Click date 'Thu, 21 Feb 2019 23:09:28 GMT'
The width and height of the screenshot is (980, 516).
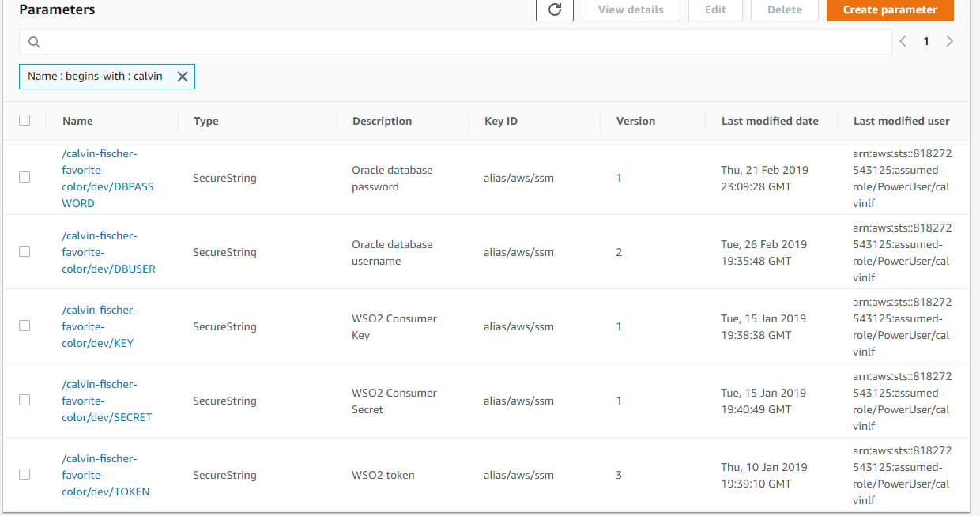pyautogui.click(x=764, y=179)
